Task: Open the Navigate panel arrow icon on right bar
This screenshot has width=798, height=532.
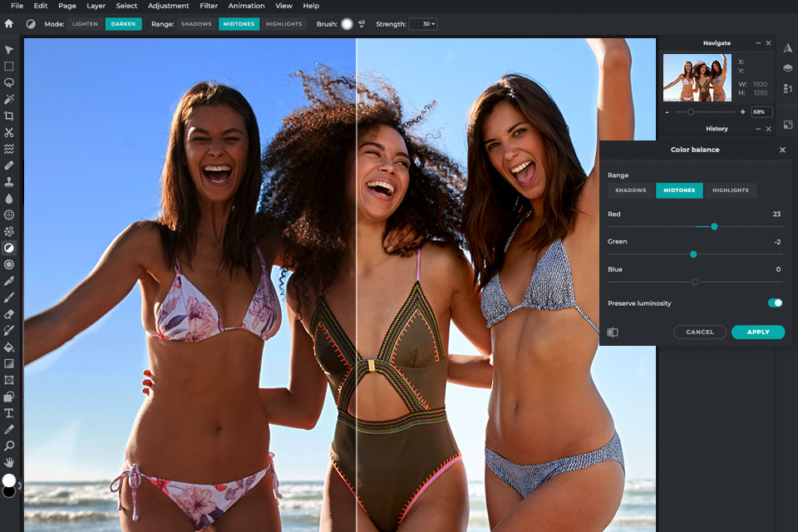Action: tap(787, 48)
